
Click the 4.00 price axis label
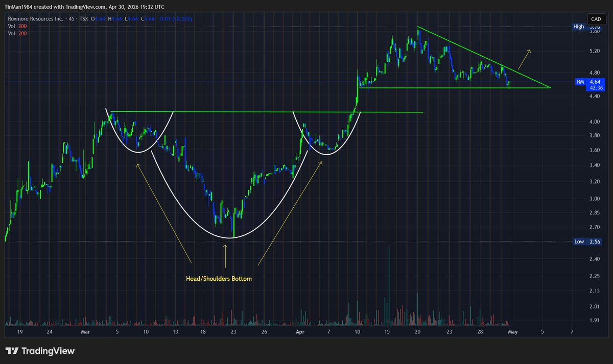point(595,122)
